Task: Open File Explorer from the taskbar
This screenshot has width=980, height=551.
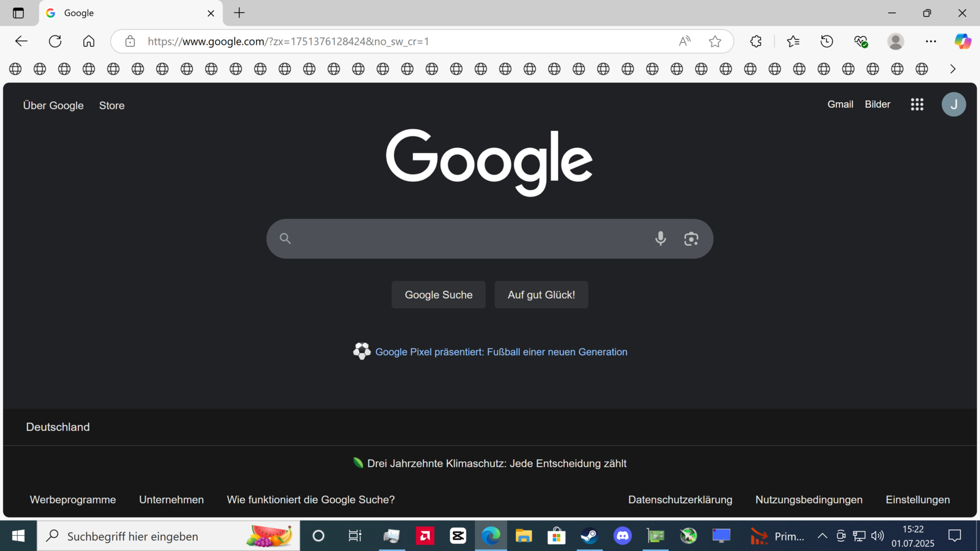Action: pos(524,536)
